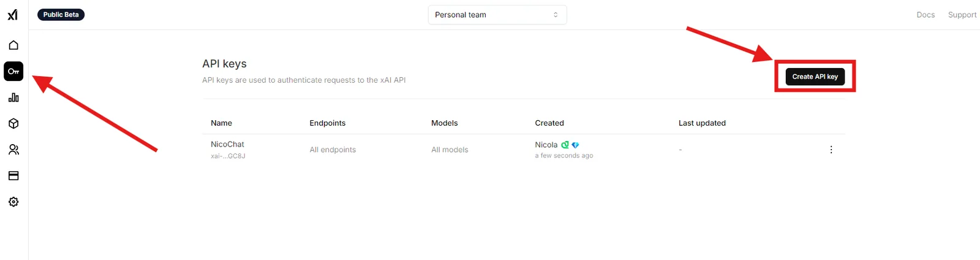The height and width of the screenshot is (260, 980).
Task: Select the API keys key icon
Action: click(x=13, y=71)
